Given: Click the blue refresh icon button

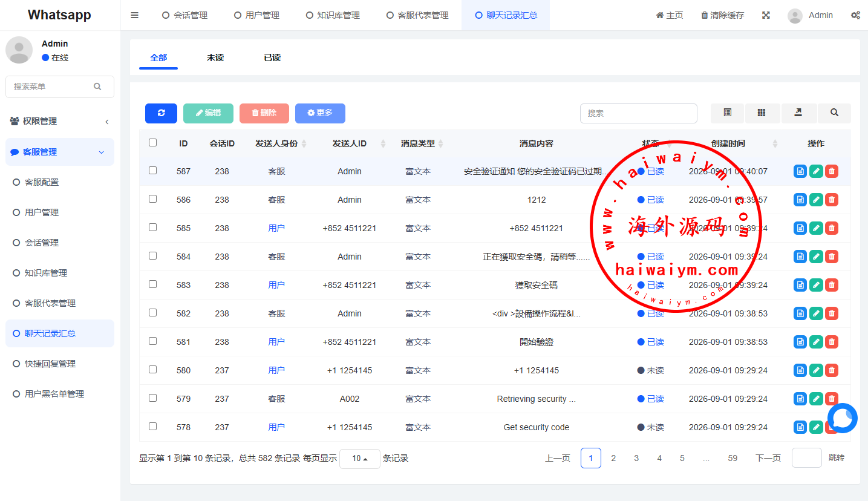Looking at the screenshot, I should 161,113.
